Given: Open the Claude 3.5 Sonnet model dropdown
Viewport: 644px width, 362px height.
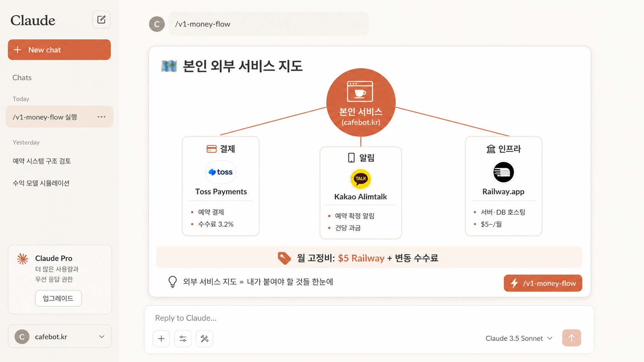Looking at the screenshot, I should (519, 338).
